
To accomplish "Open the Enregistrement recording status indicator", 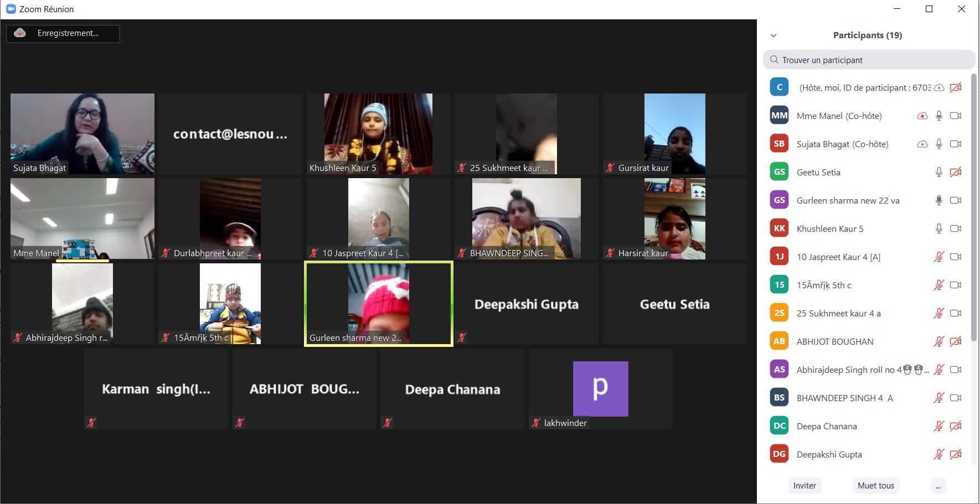I will tap(63, 33).
